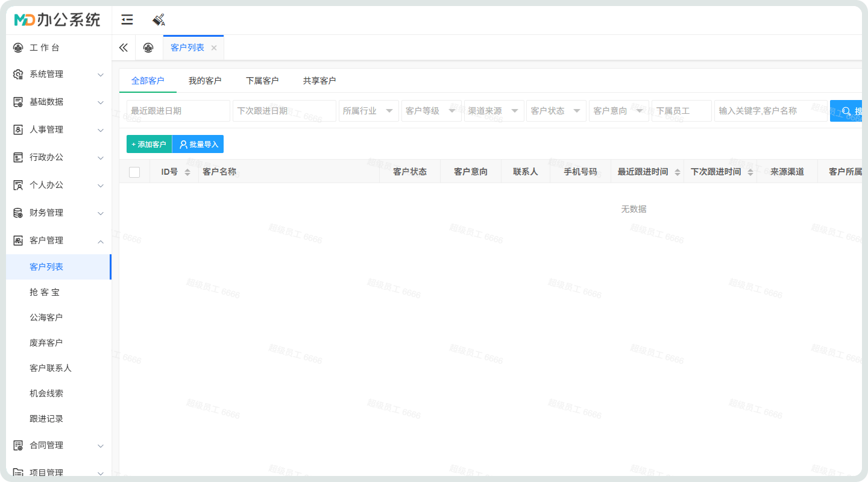Screen dimensions: 868x482
Task: Sort by ID号 column arrows
Action: (187, 172)
